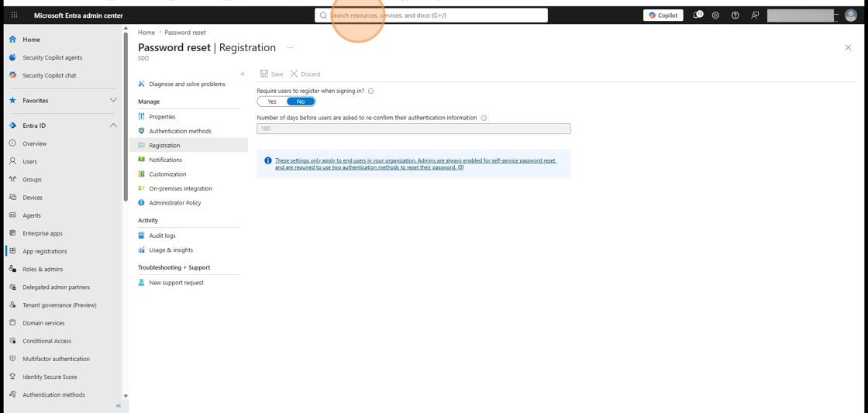Click the Enterprise apps icon
The image size is (868, 413).
[12, 233]
